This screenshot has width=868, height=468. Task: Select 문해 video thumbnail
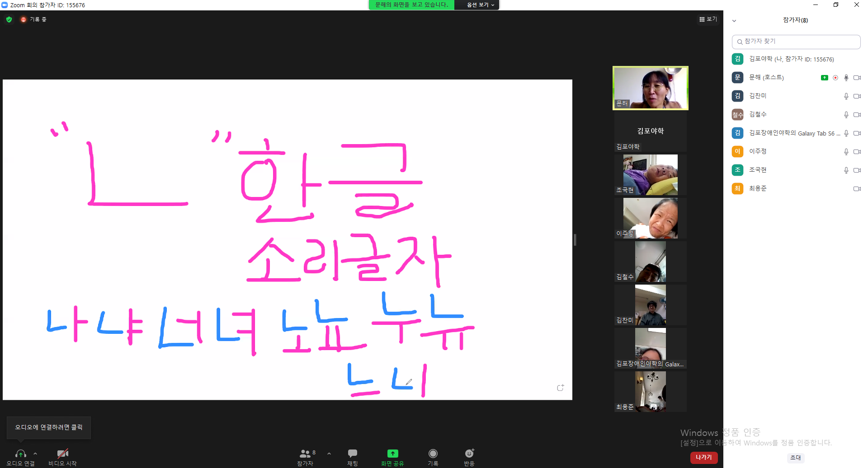coord(650,88)
